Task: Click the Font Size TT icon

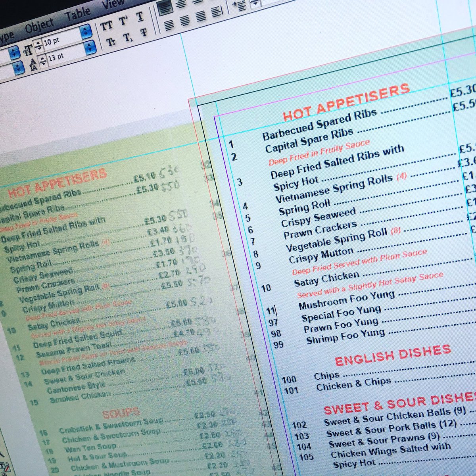Action: [28, 50]
